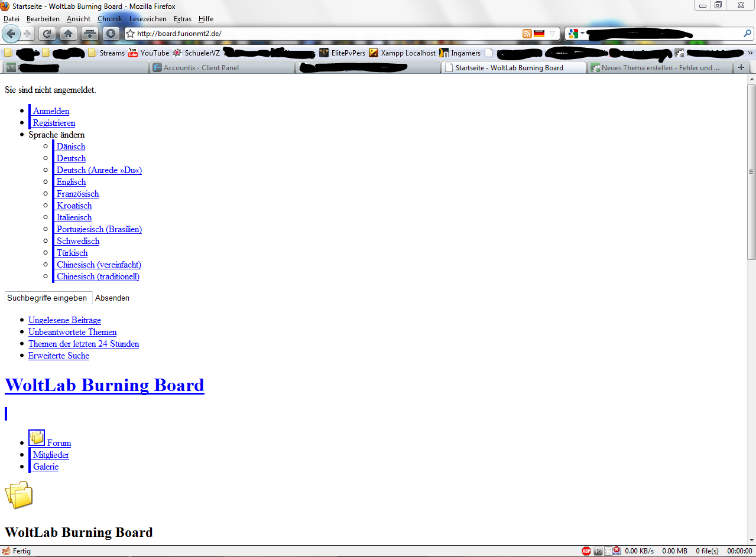Click the folder icon next to Forum

click(x=37, y=438)
